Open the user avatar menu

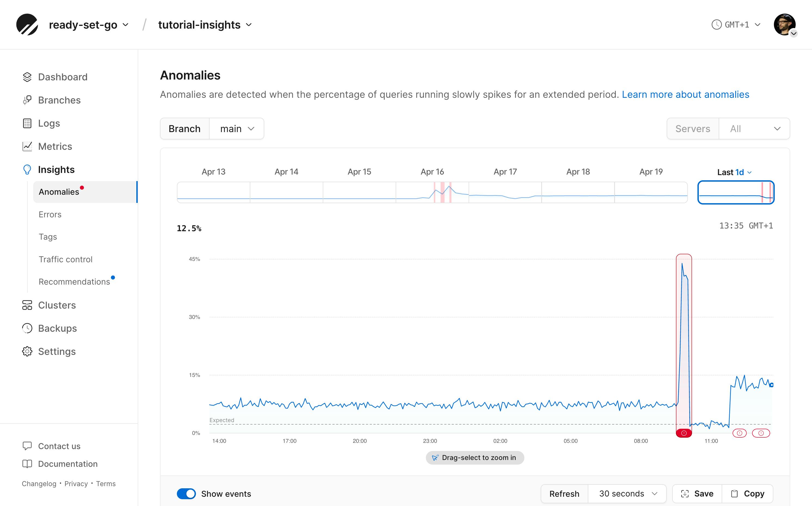(785, 25)
